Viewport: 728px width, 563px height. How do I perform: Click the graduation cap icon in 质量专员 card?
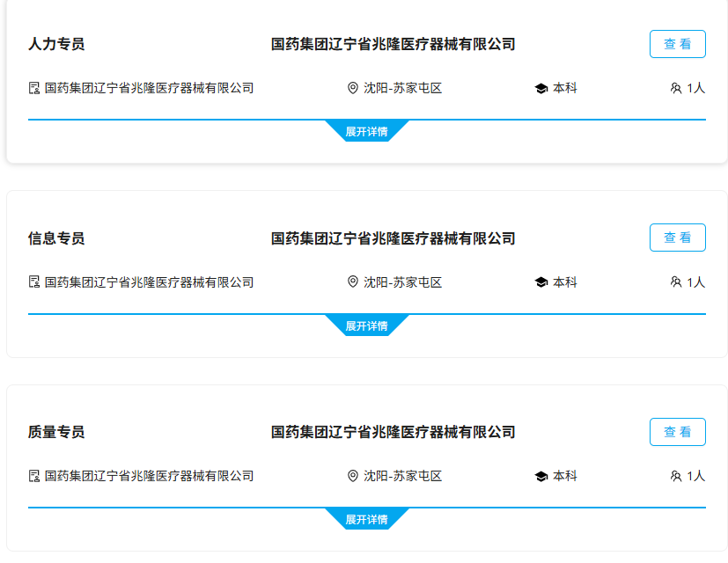pos(540,476)
